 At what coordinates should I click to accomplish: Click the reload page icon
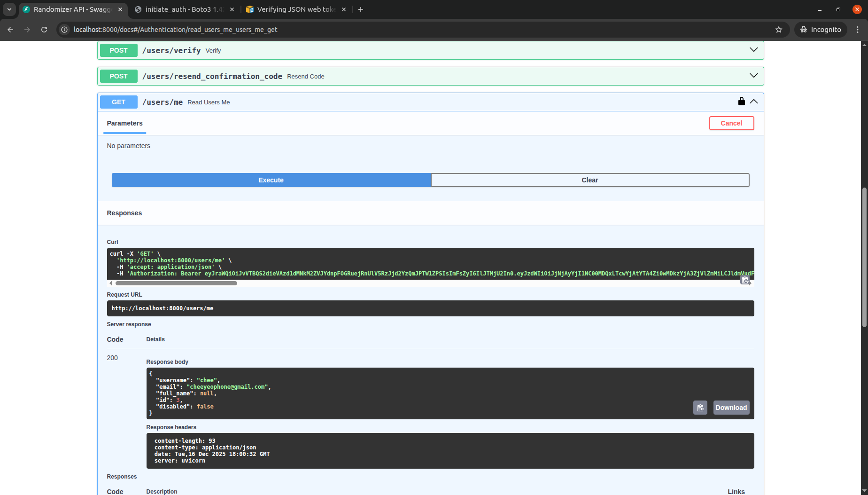tap(44, 30)
